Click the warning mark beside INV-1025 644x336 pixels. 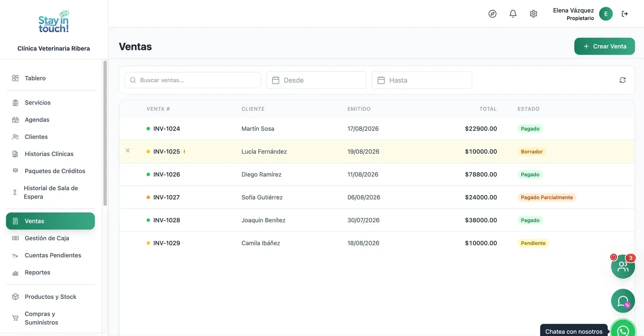pos(184,152)
